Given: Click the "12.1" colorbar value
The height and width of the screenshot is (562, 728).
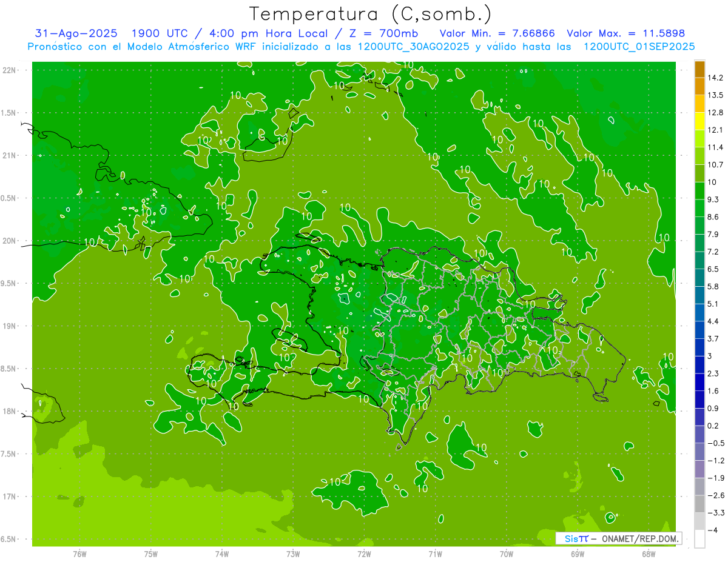Looking at the screenshot, I should click(x=715, y=130).
